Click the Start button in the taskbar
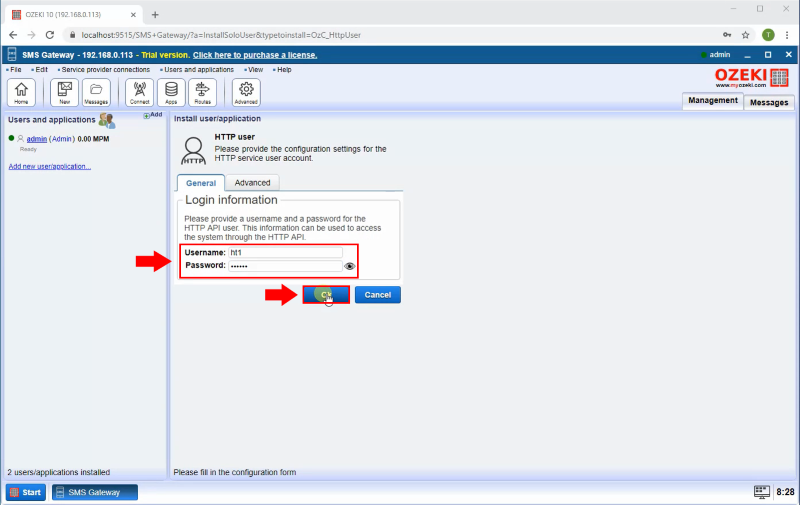 26,492
